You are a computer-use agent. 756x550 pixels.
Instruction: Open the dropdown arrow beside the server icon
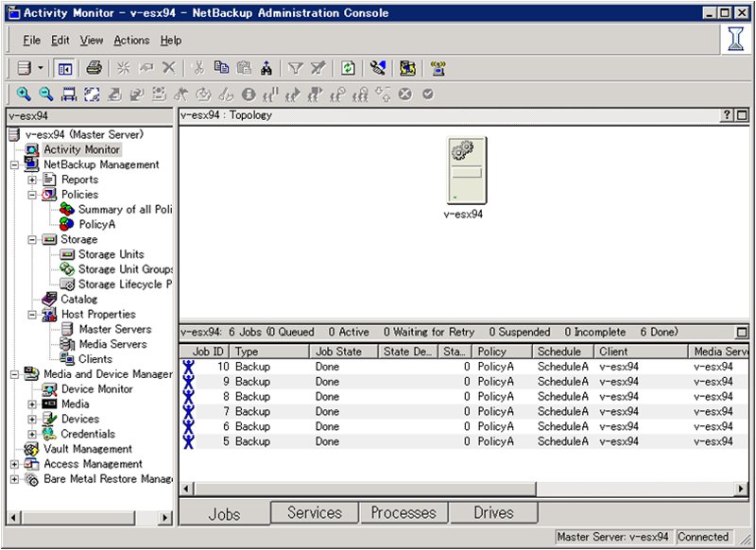click(x=41, y=68)
